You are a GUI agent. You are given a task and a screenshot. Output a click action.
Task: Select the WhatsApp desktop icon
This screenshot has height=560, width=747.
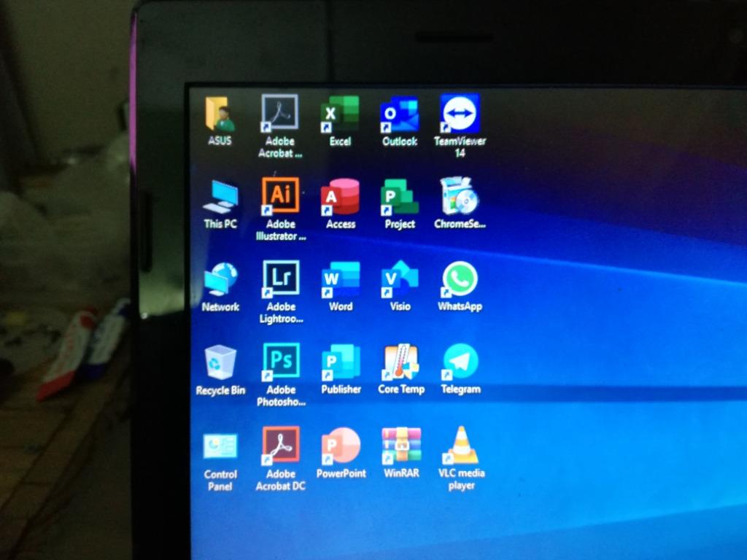(x=460, y=279)
